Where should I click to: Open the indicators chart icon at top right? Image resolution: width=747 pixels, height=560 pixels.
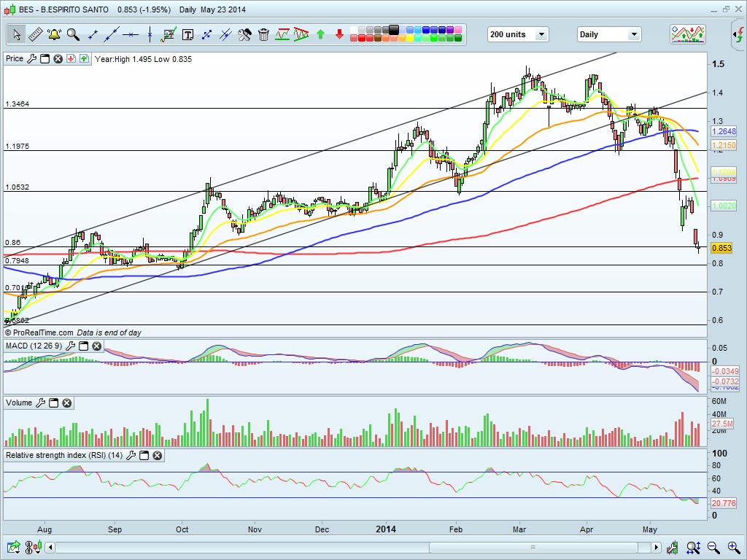click(687, 34)
